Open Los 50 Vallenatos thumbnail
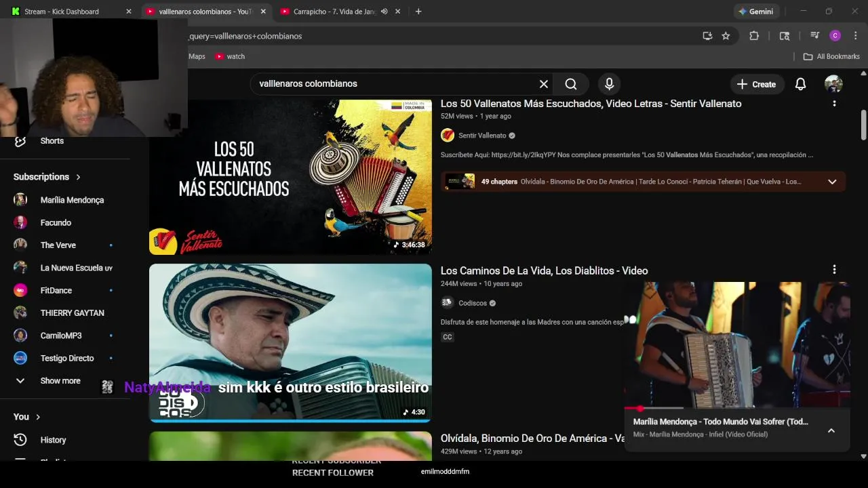868x488 pixels. pos(290,177)
